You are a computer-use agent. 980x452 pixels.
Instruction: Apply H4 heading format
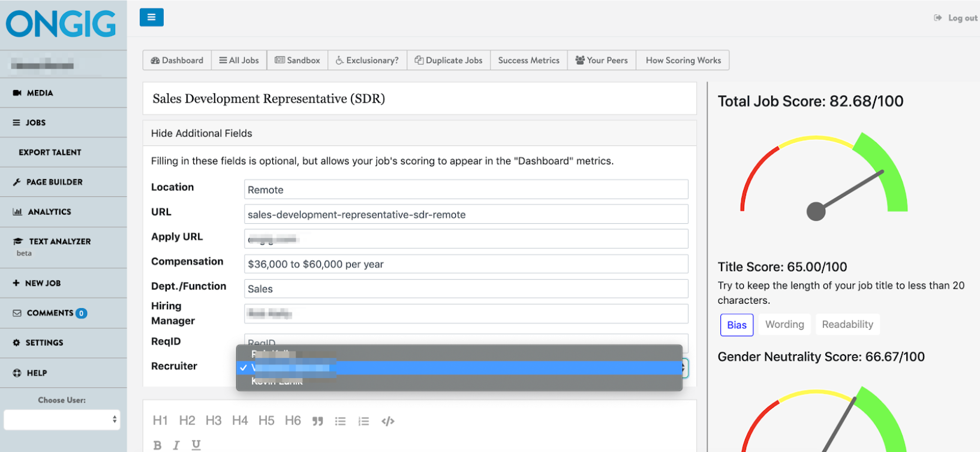240,421
